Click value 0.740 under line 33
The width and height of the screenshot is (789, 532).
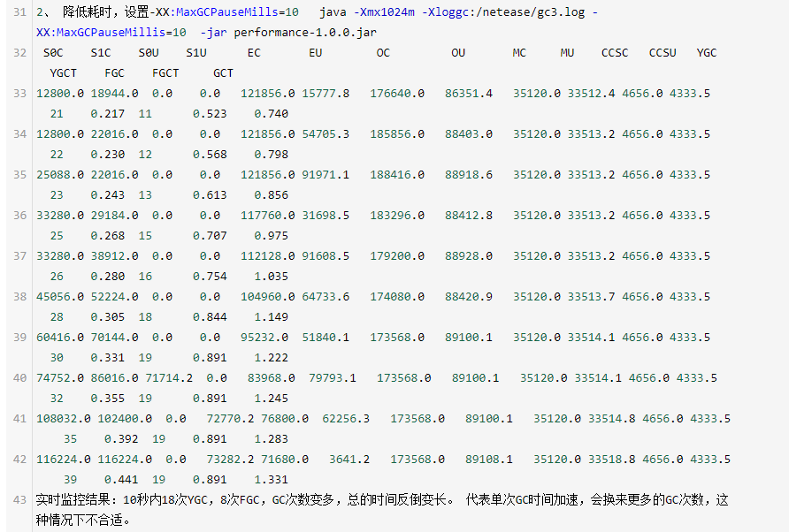272,114
